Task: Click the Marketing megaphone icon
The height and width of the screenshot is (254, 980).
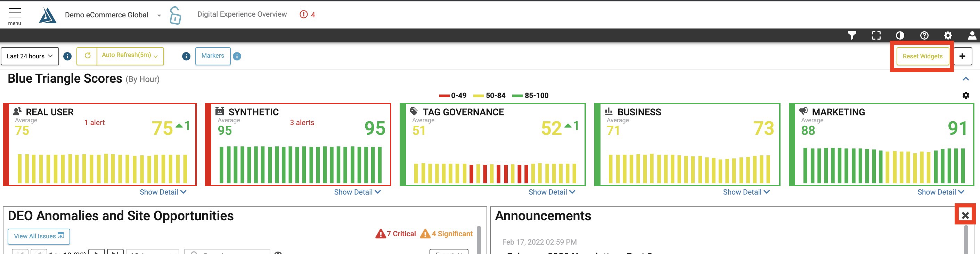Action: coord(803,112)
